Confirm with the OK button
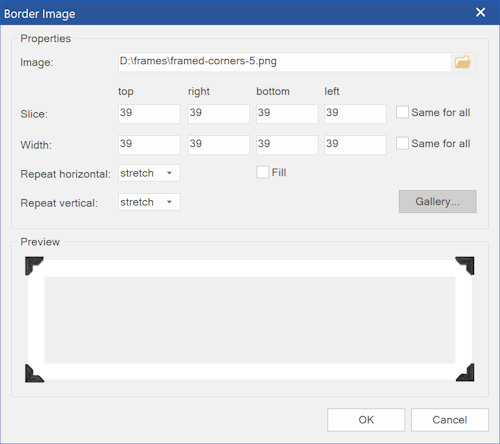The height and width of the screenshot is (444, 500). pos(366,420)
